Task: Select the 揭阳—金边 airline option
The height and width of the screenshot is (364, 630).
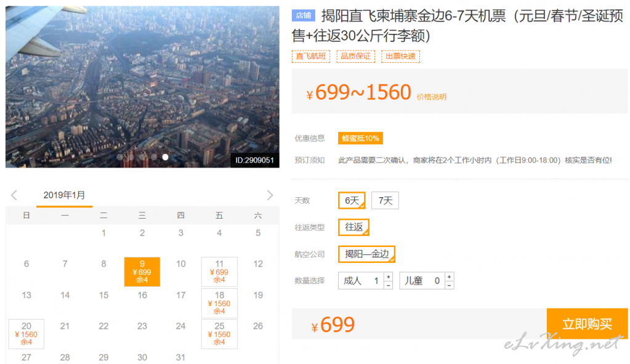Action: pos(367,254)
